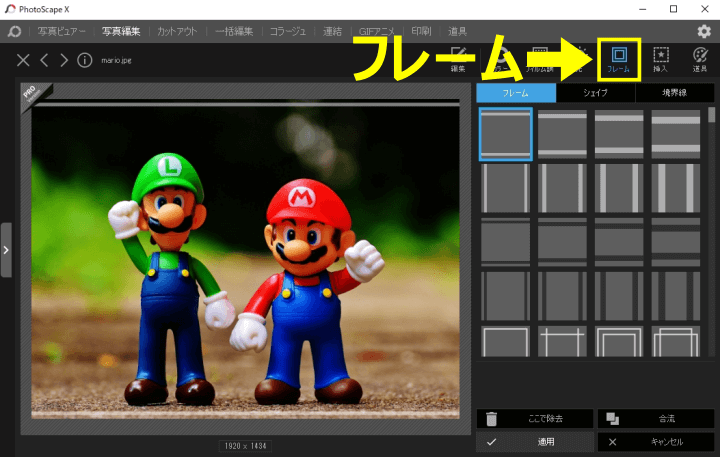The image size is (720, 457).
Task: Click the 1920 x 1434 dimensions label
Action: (246, 446)
